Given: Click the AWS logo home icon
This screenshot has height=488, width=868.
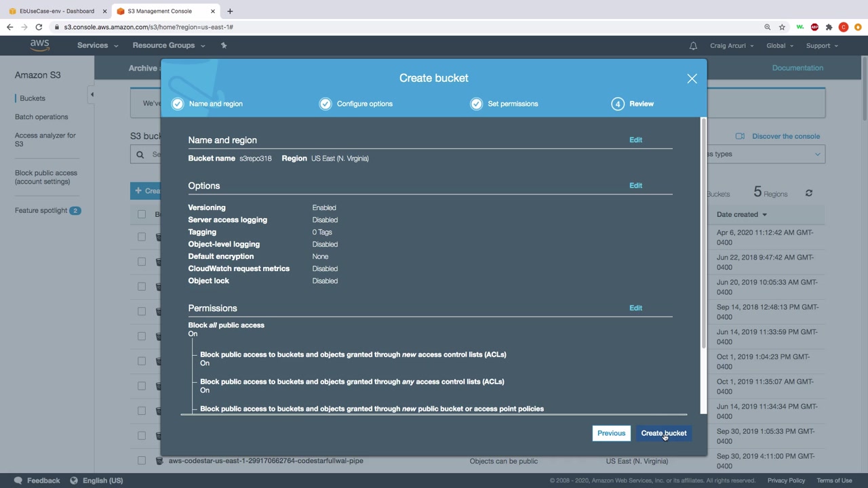Looking at the screenshot, I should click(x=39, y=45).
